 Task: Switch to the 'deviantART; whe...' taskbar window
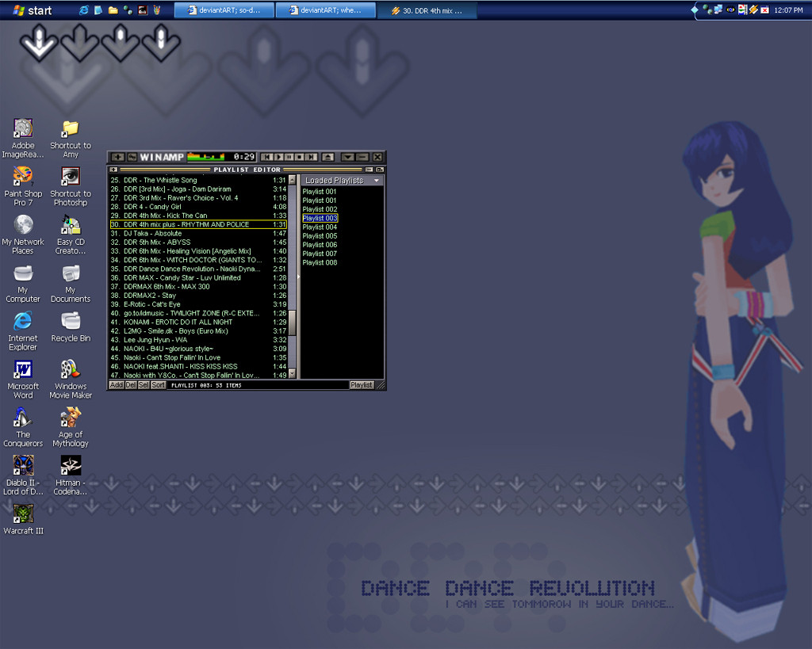pyautogui.click(x=325, y=10)
